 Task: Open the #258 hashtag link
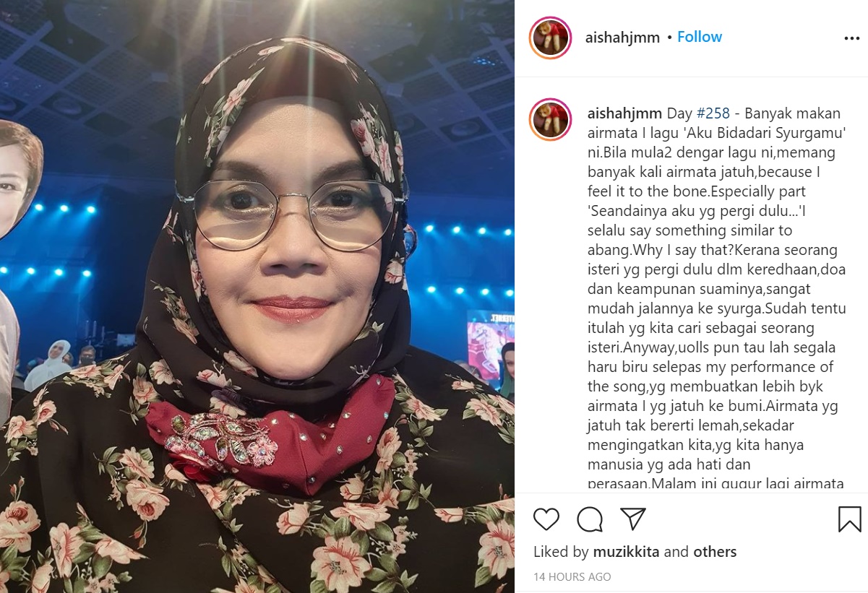(x=713, y=113)
